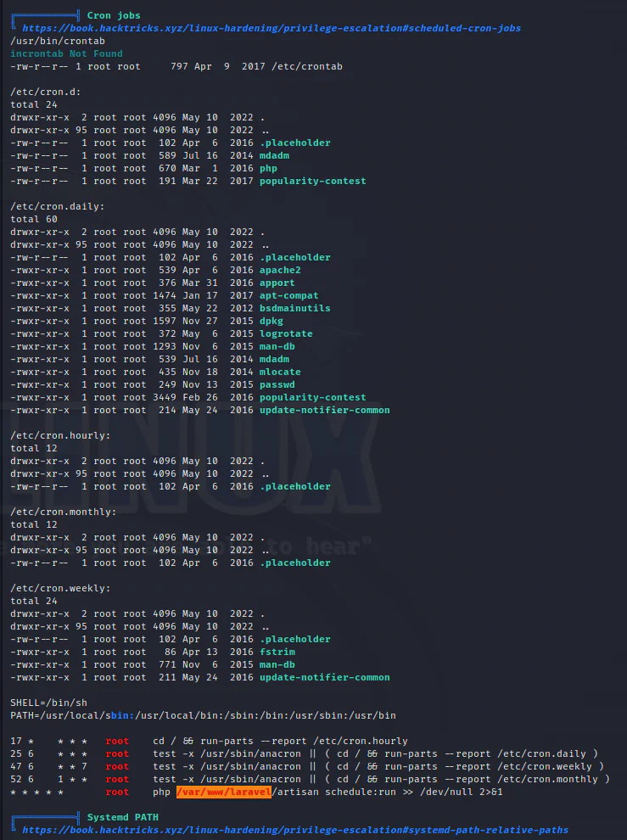The height and width of the screenshot is (840, 627).
Task: Click the /etc/cron.daily run-parts crontab entry
Action: pos(304,753)
